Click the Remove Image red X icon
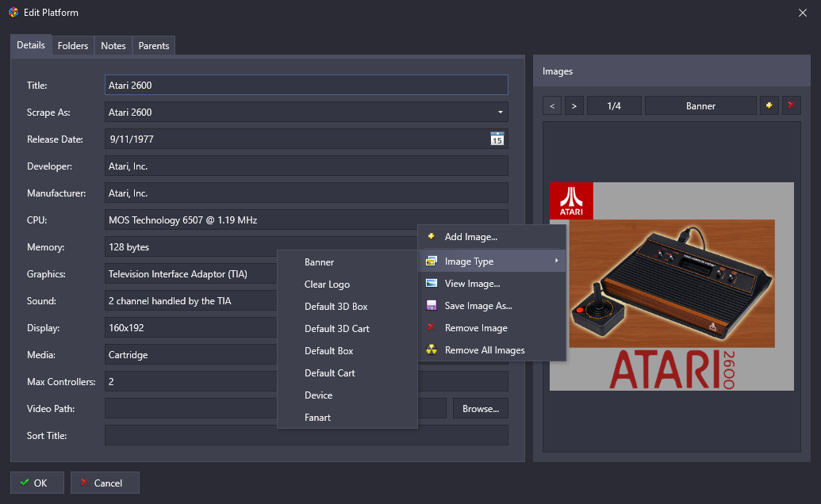Viewport: 821px width, 504px height. pos(432,327)
